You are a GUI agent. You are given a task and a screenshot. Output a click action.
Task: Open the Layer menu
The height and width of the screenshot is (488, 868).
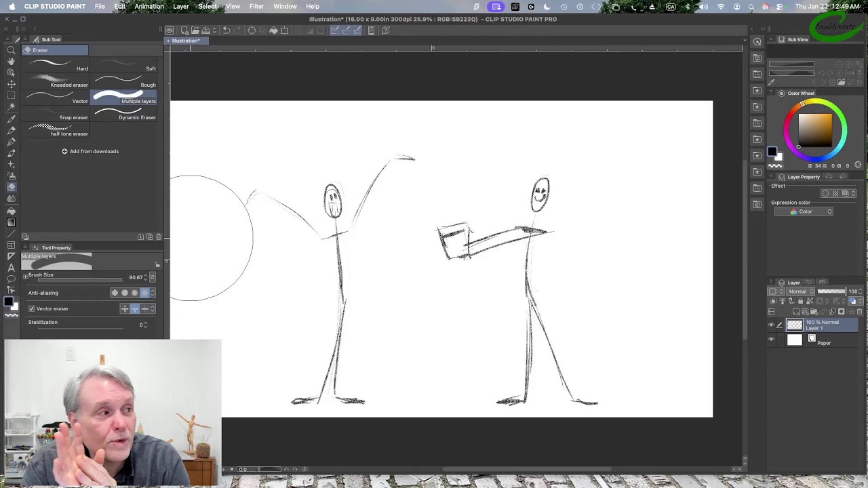pos(181,6)
